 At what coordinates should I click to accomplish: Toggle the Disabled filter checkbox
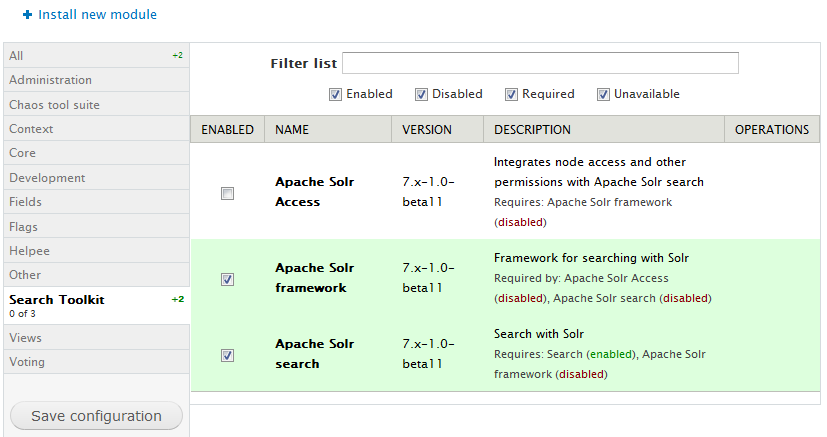(x=421, y=95)
